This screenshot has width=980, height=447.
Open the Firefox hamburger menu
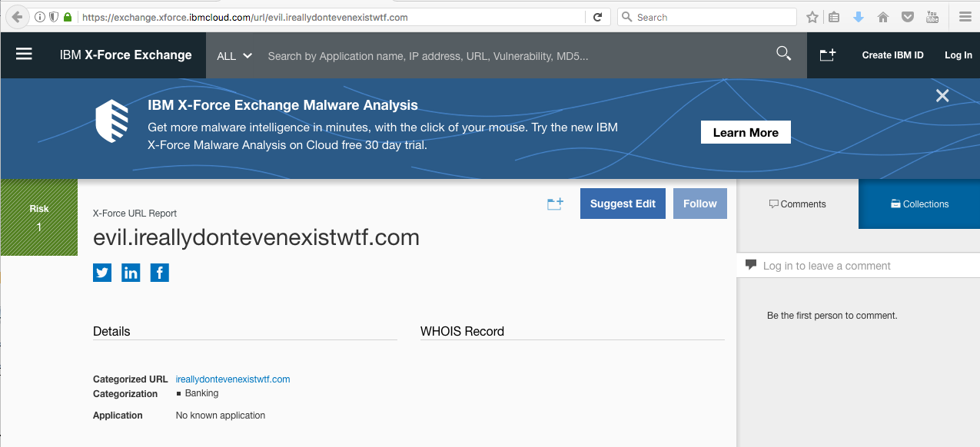(x=965, y=17)
